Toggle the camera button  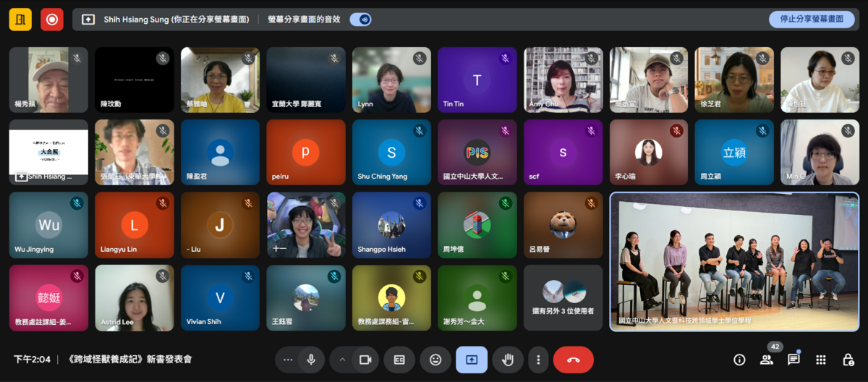[365, 360]
